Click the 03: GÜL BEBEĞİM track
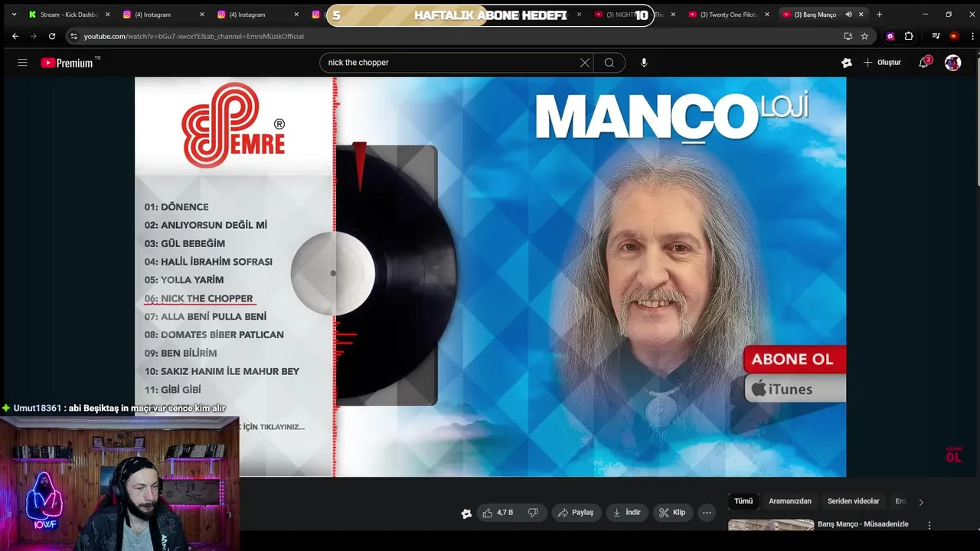This screenshot has height=551, width=980. [x=185, y=243]
